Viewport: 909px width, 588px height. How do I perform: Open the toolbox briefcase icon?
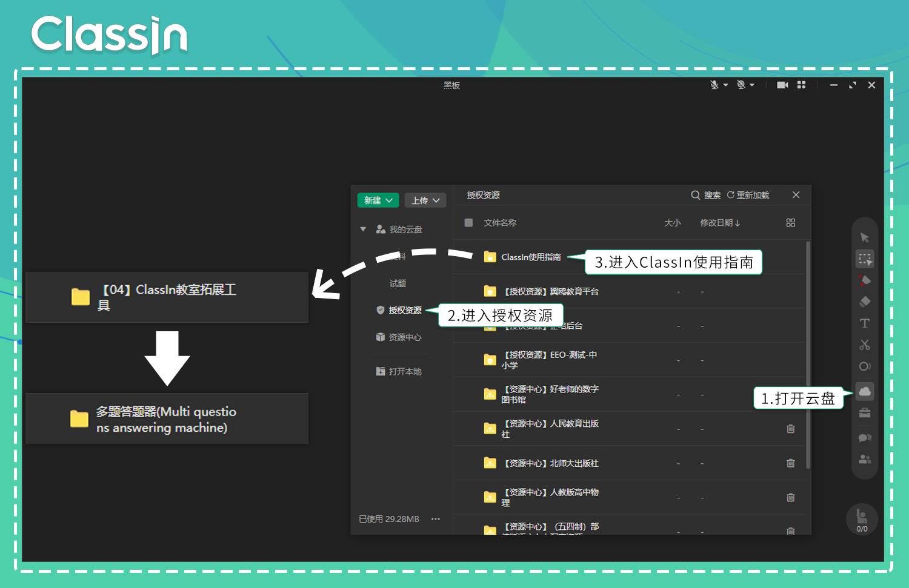pyautogui.click(x=865, y=413)
